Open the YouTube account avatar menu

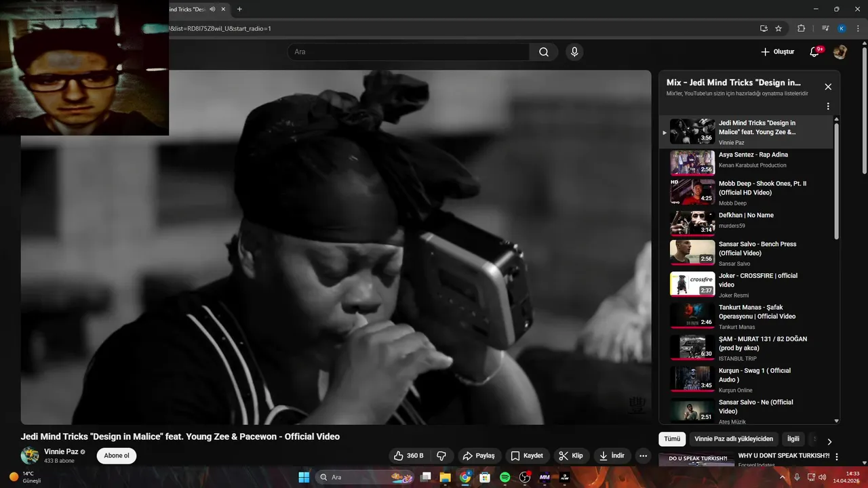pos(840,52)
